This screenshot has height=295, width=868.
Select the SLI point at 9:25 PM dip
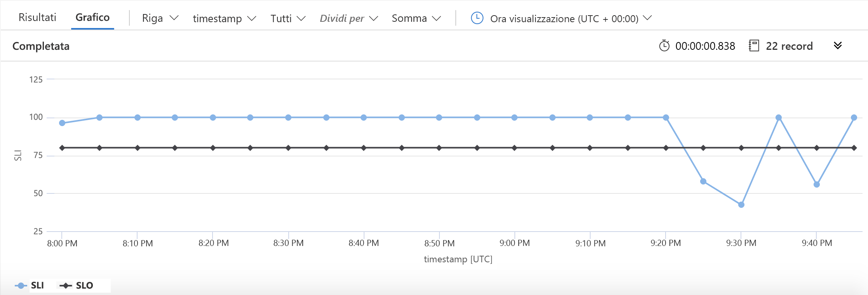point(703,181)
